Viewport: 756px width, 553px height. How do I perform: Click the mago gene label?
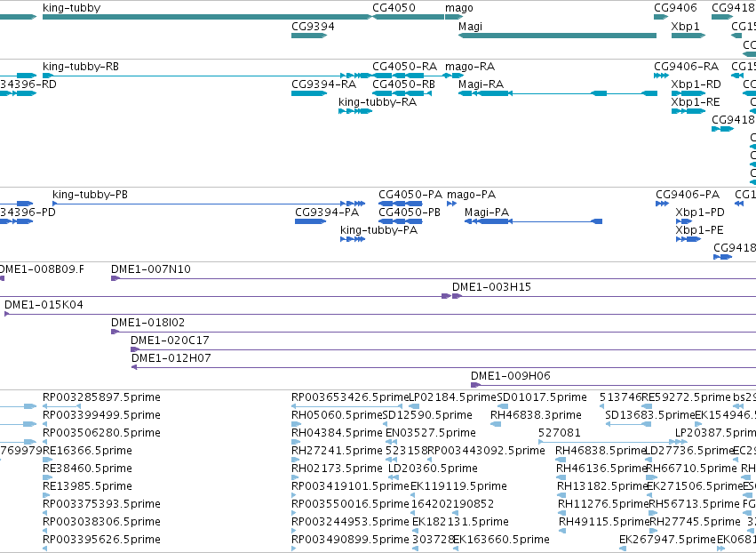tap(459, 8)
